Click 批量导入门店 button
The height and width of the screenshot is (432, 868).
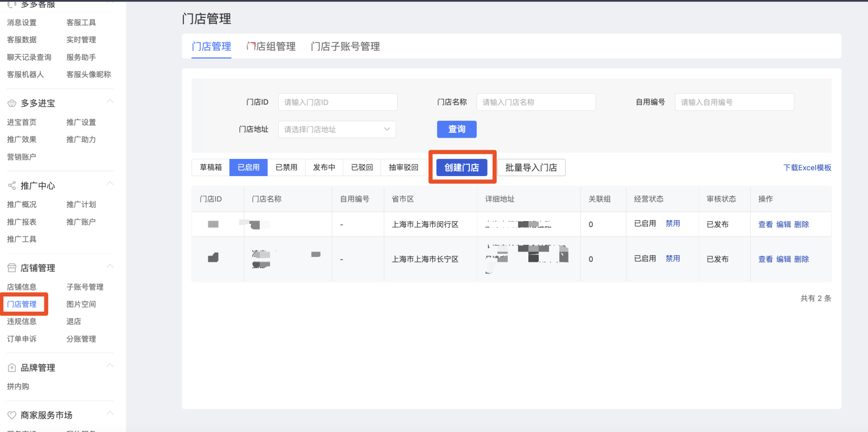[x=531, y=167]
